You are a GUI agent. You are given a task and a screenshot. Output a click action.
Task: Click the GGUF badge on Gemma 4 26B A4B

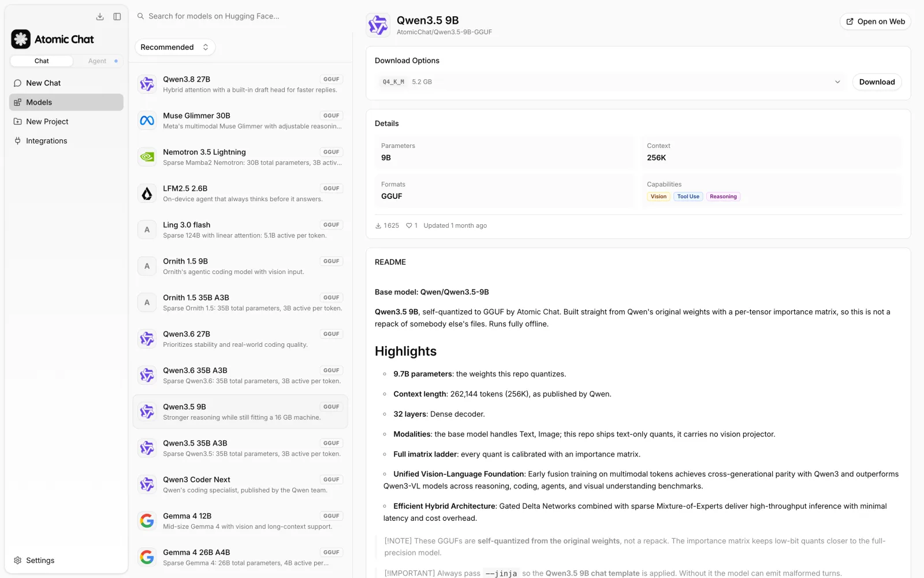coord(331,553)
